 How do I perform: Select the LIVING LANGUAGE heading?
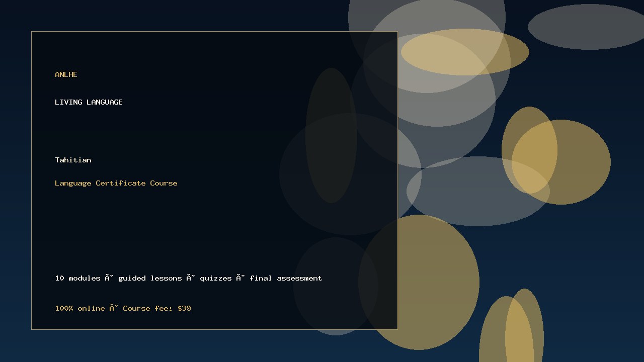pos(89,102)
